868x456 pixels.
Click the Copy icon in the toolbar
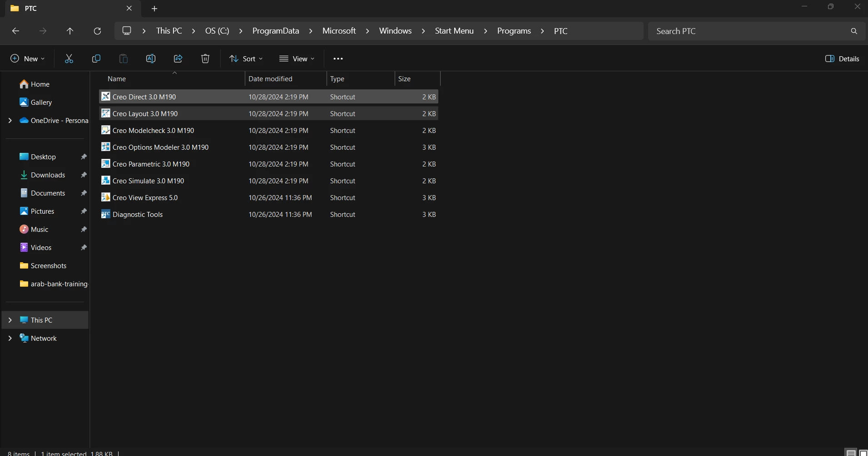click(x=96, y=59)
